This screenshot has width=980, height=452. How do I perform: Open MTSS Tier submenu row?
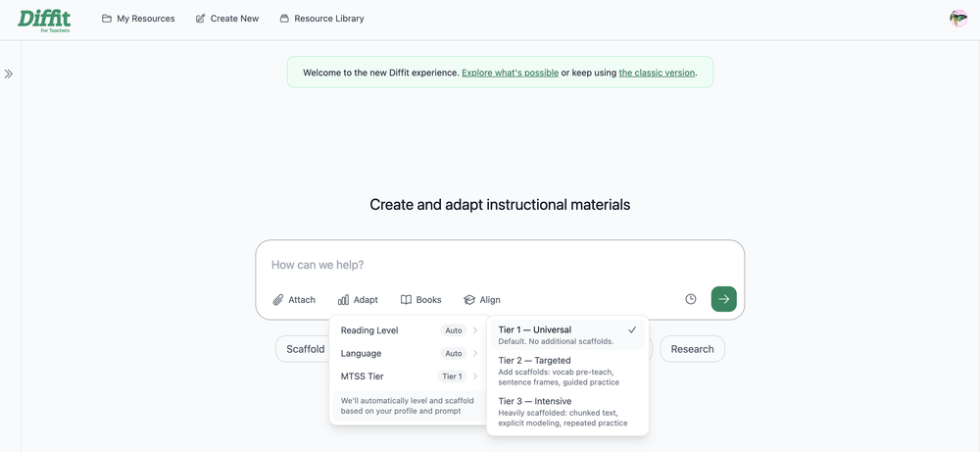pos(408,377)
